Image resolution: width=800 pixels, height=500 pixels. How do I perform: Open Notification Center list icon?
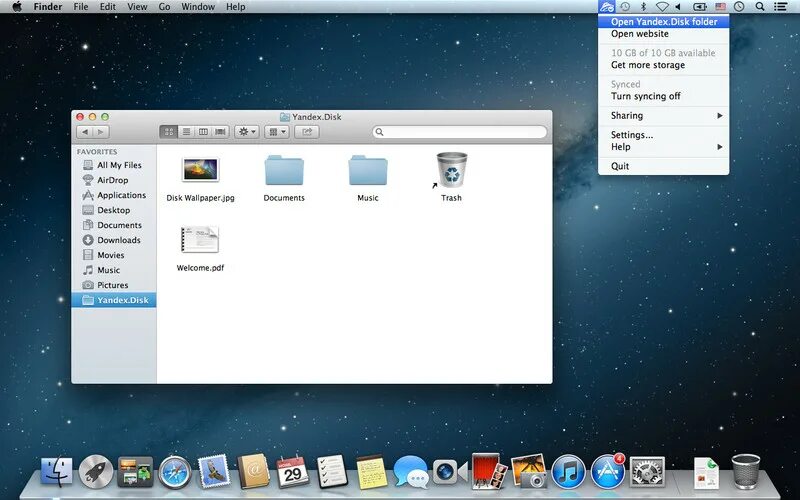[780, 7]
